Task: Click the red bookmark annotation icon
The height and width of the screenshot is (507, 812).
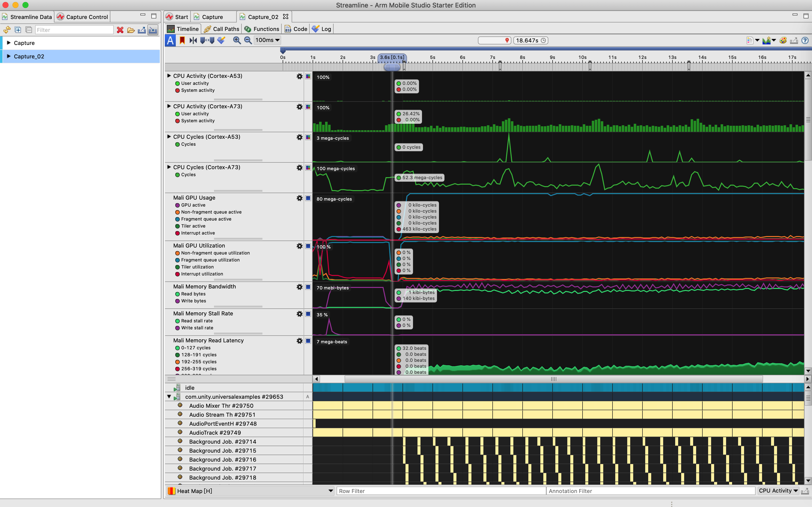Action: tap(182, 40)
